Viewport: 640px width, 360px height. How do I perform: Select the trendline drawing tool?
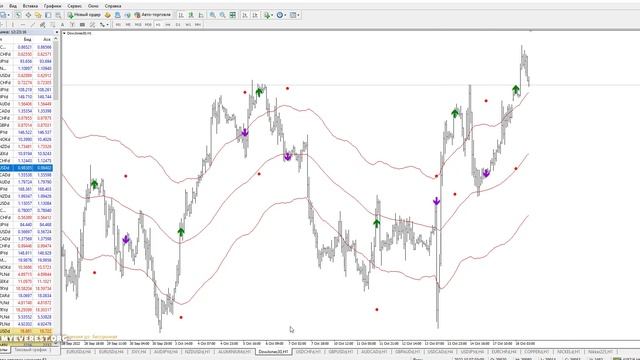pyautogui.click(x=33, y=25)
